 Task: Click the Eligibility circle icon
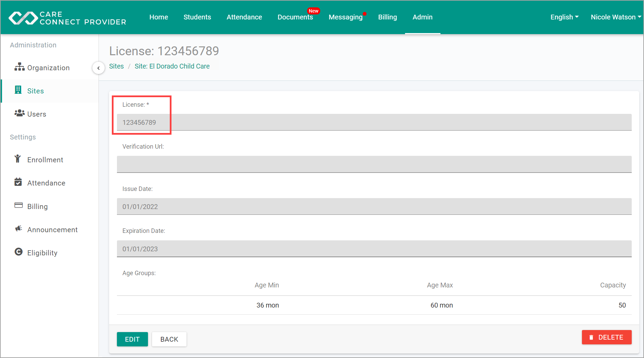click(18, 252)
